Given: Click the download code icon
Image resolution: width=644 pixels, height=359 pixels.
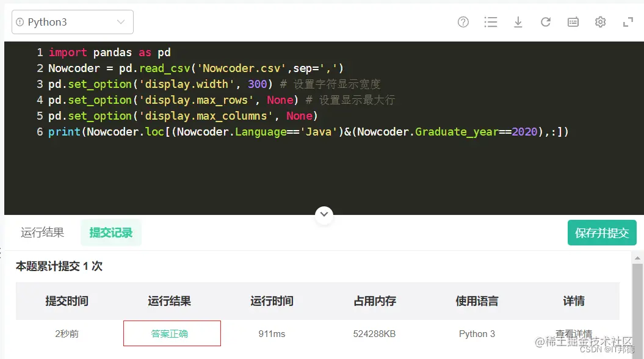Looking at the screenshot, I should pos(518,22).
